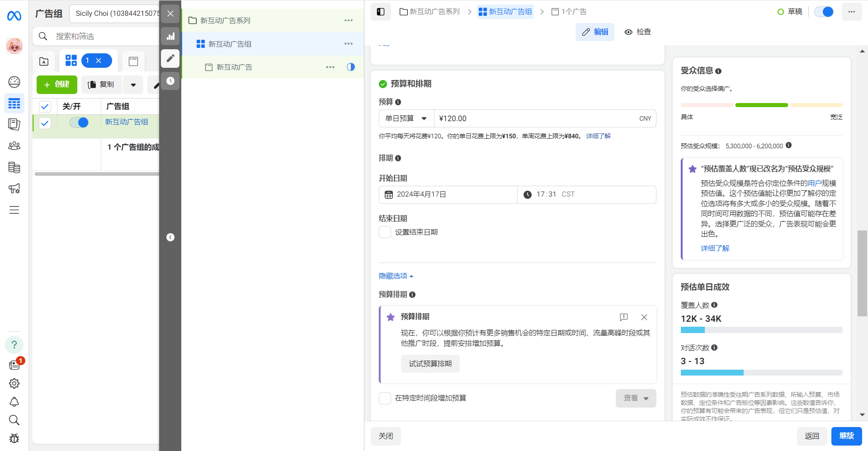The width and height of the screenshot is (868, 451).
Task: Select 新互动广告系列 in the breadcrumb
Action: coord(429,12)
